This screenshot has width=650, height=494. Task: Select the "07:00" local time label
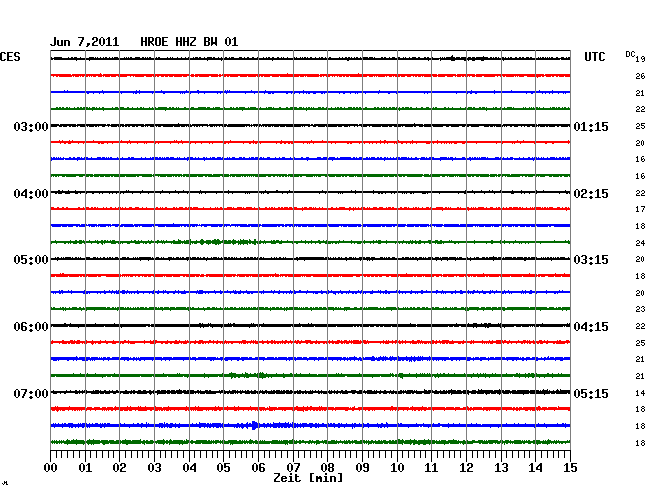(31, 393)
